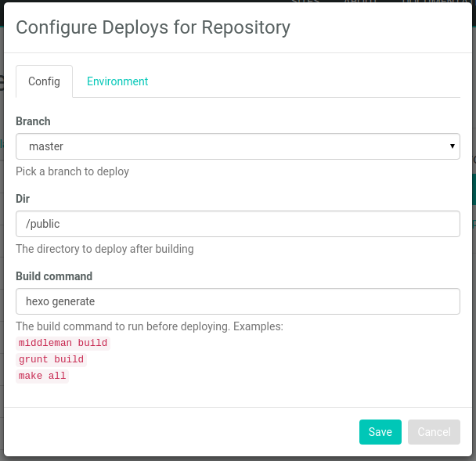Click the partially hidden About header link
476x461 pixels.
tap(359, 2)
